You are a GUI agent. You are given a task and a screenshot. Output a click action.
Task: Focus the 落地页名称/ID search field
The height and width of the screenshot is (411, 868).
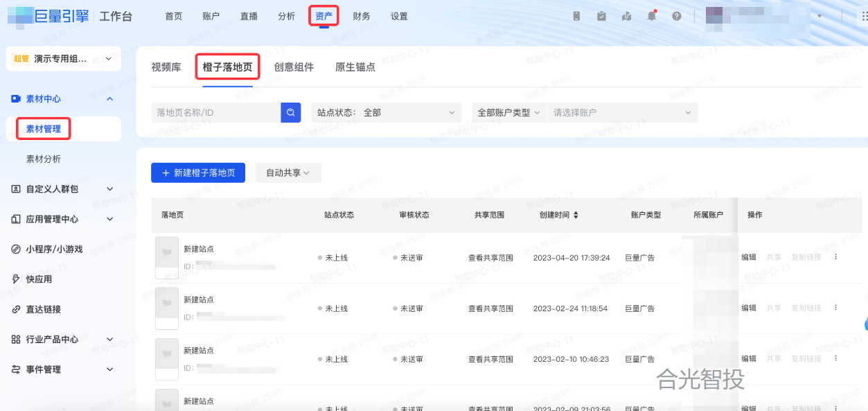click(215, 112)
